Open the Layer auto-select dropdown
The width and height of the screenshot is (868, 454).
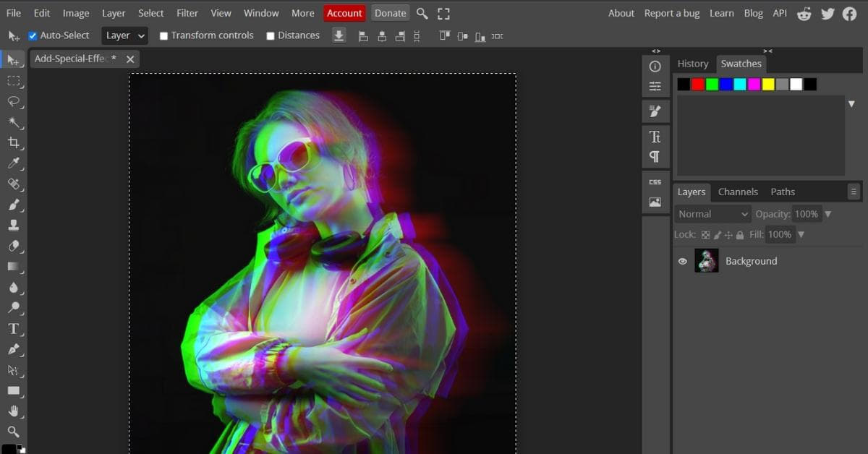point(124,35)
